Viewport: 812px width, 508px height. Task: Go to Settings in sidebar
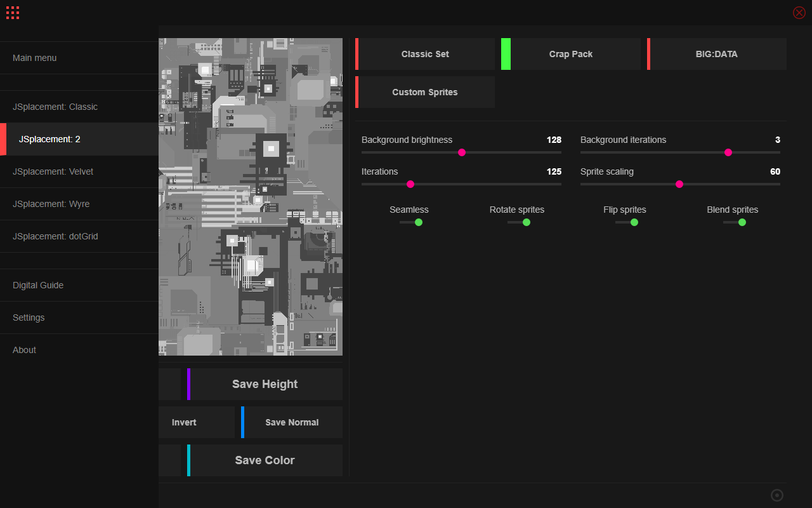tap(79, 317)
